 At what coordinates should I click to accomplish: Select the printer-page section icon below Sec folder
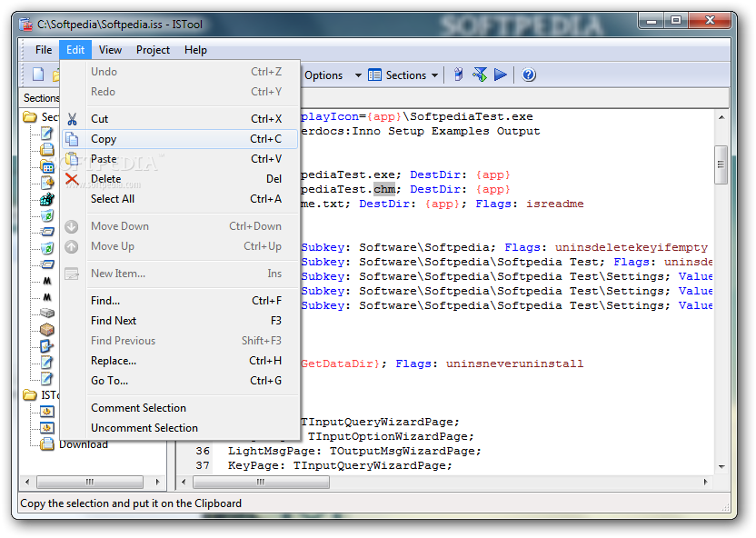click(x=47, y=149)
